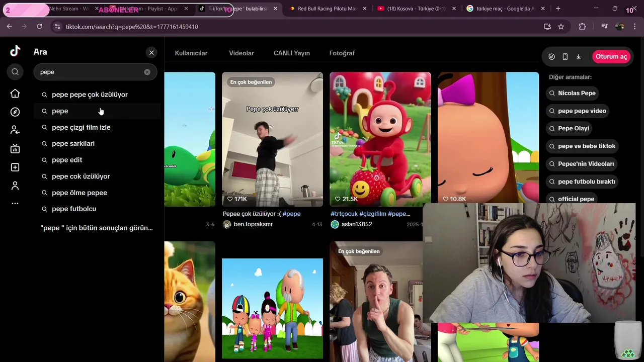Select suggestion 'pepe pepe çok üzülüyor'
Image resolution: width=644 pixels, height=362 pixels.
(x=97, y=95)
